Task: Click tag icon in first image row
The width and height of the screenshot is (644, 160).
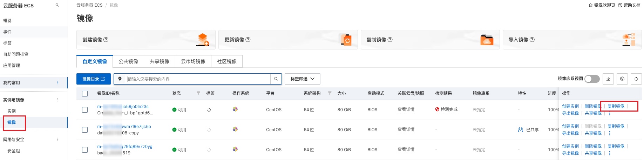Action: point(209,110)
